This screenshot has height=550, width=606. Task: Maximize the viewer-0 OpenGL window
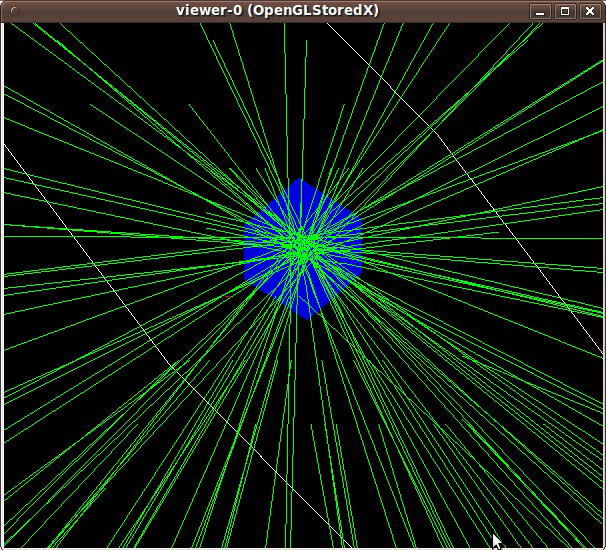coord(565,11)
